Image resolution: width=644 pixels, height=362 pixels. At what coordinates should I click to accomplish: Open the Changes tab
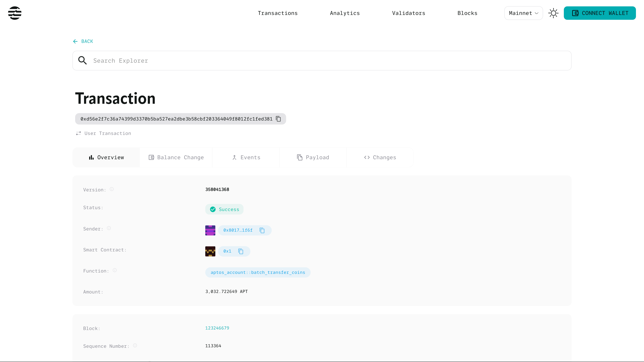click(380, 157)
